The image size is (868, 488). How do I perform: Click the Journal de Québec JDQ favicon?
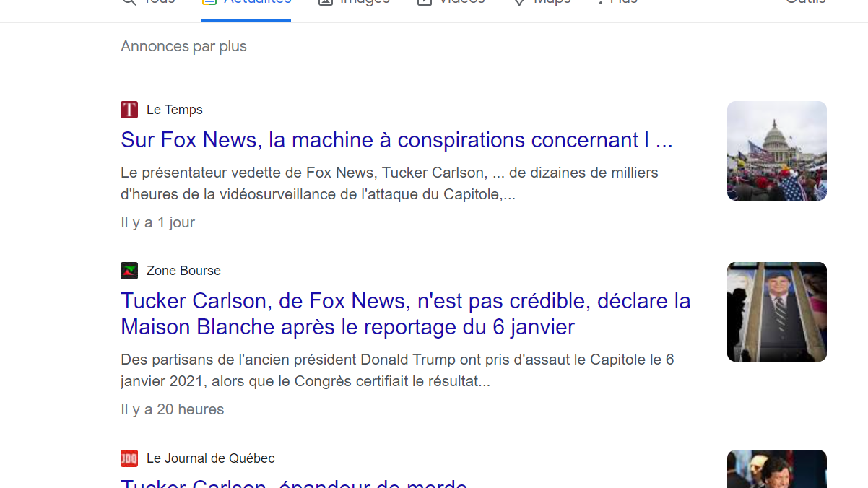129,458
